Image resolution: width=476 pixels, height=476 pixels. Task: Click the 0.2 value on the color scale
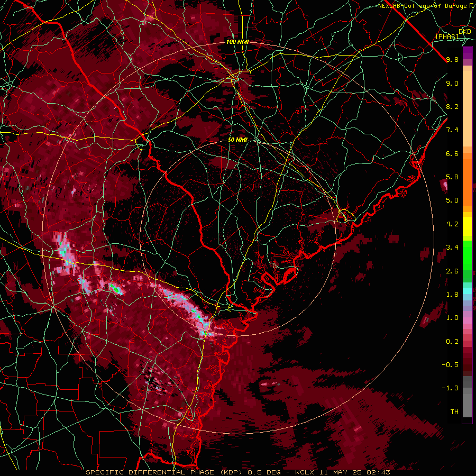[x=452, y=342]
